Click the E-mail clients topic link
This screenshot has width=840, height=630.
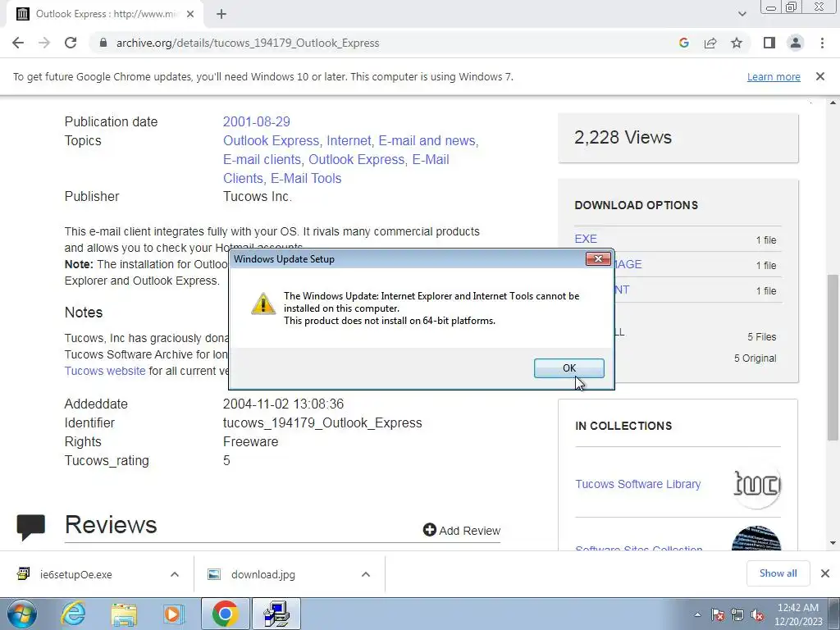[262, 160]
